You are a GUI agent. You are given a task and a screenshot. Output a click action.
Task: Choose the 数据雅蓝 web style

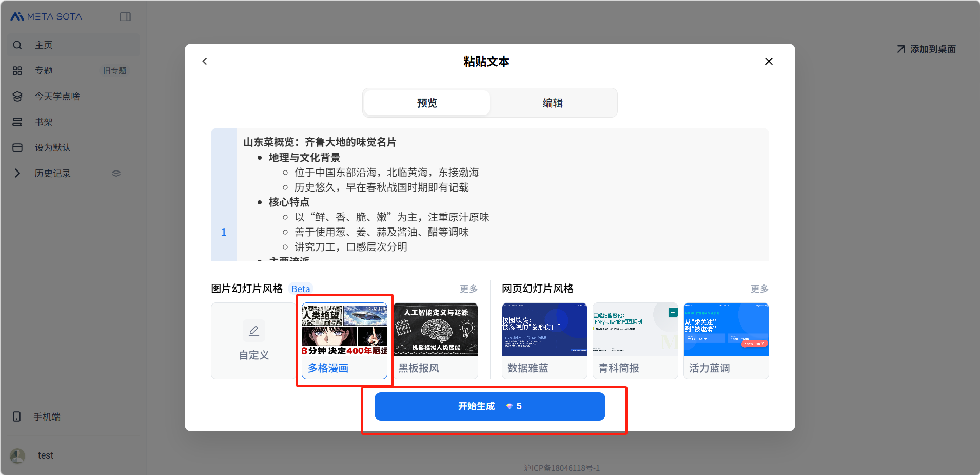(x=544, y=341)
